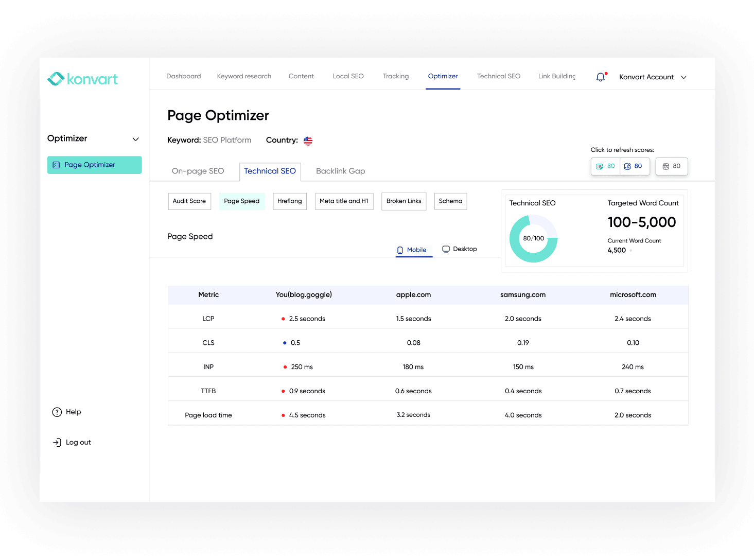Select the 4.5 seconds page load value
This screenshot has height=560, width=754.
coord(307,415)
